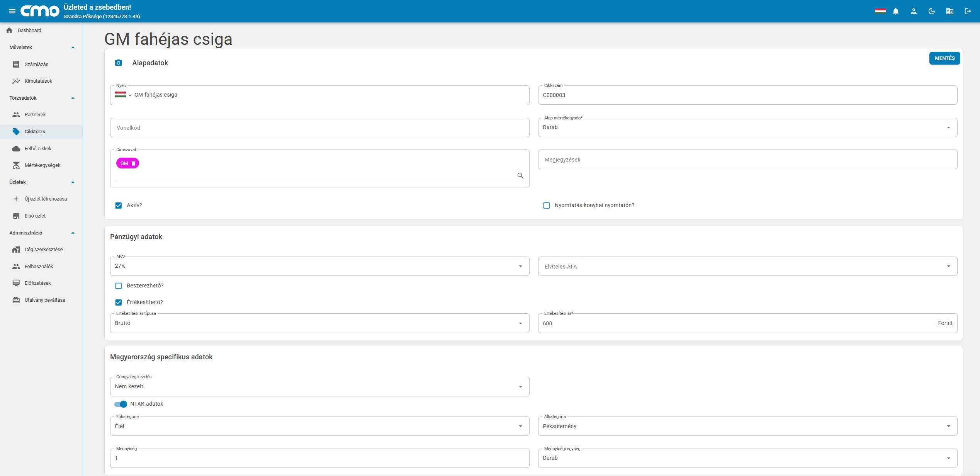Collapse the Műveletek menu section

click(73, 48)
